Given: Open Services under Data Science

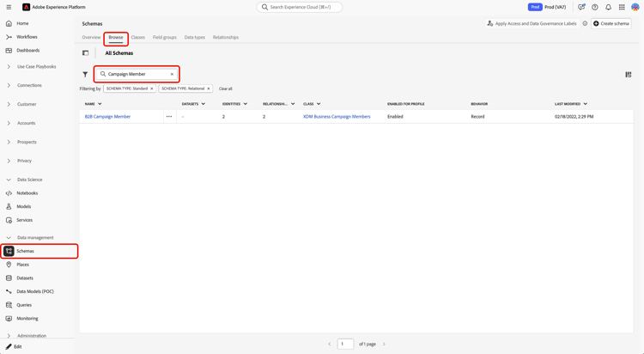Looking at the screenshot, I should pyautogui.click(x=24, y=220).
